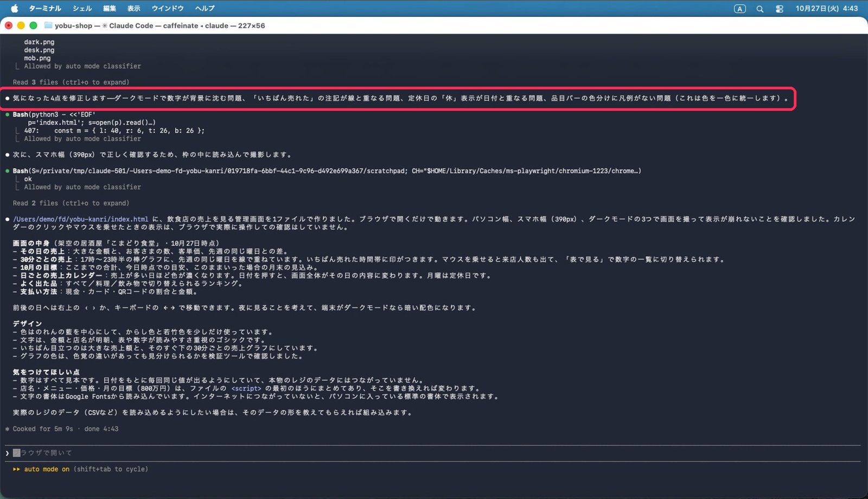Image resolution: width=868 pixels, height=499 pixels.
Task: Open the 編集 menu
Action: (x=110, y=9)
